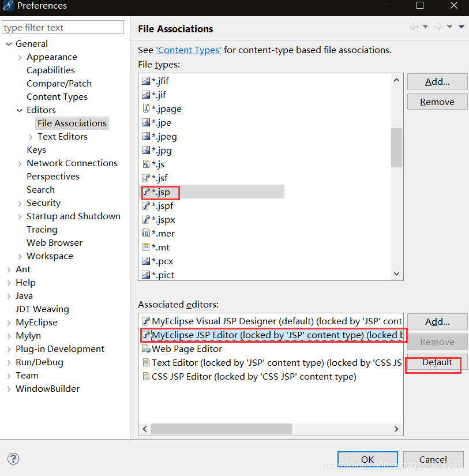
Task: Click the *.pict image file icon
Action: pyautogui.click(x=146, y=275)
